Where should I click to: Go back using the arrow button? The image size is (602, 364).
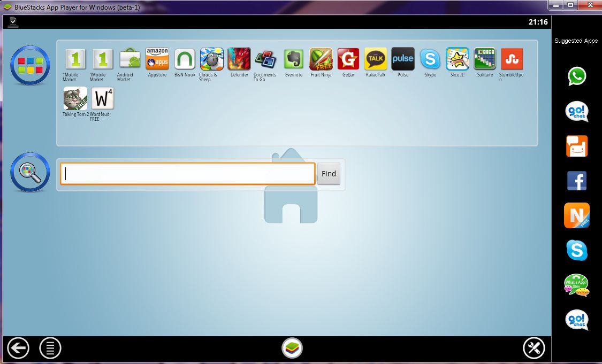tap(18, 348)
